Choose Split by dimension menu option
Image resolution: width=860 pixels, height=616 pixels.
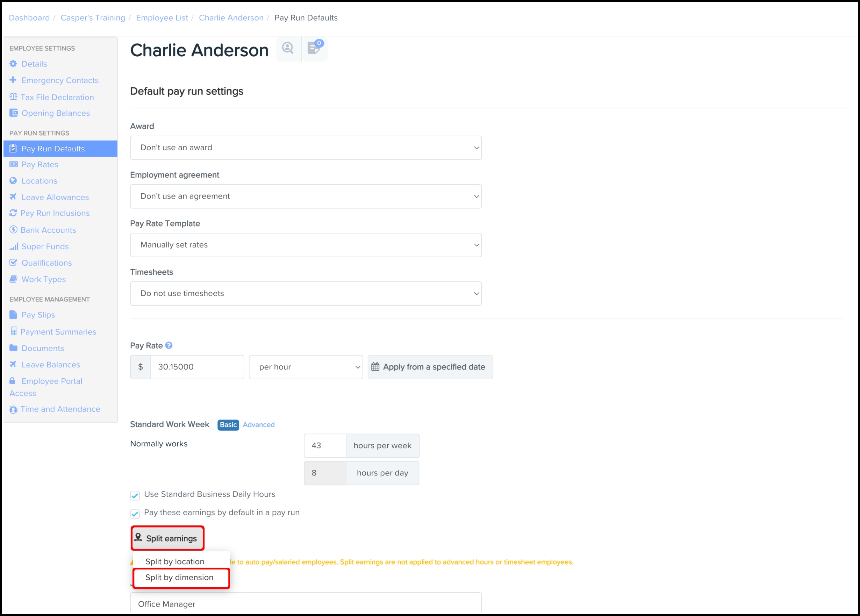click(179, 577)
